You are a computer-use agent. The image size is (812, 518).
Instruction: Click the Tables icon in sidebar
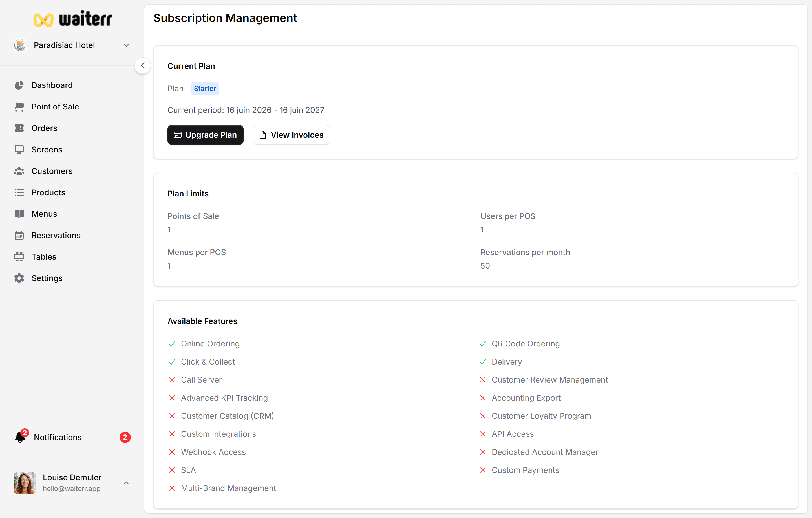click(x=19, y=257)
